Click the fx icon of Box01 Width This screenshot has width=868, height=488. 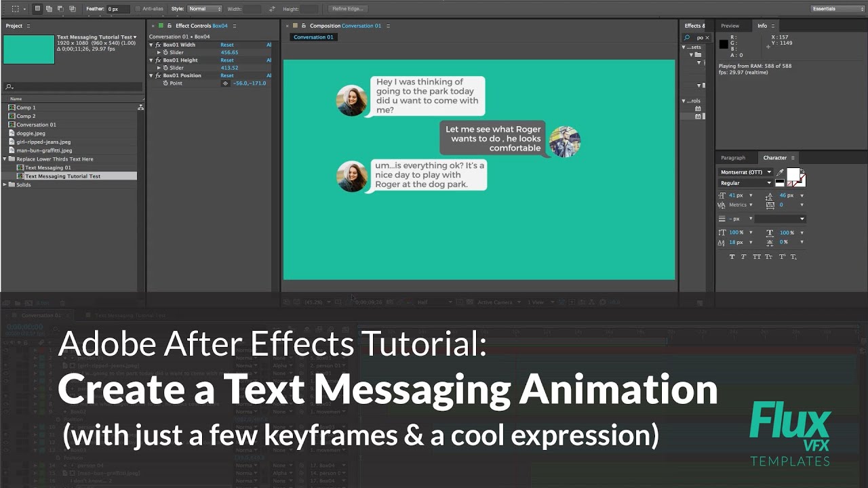pyautogui.click(x=158, y=45)
